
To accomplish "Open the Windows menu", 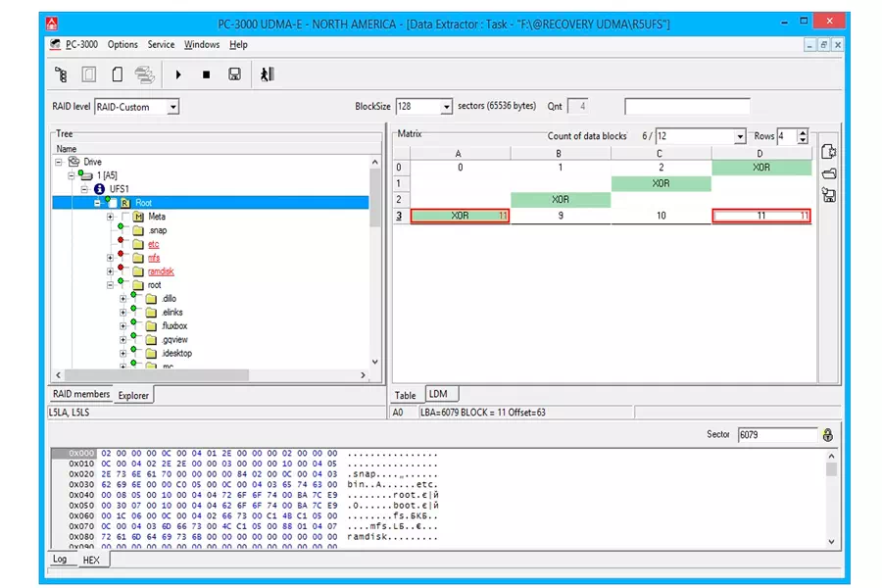I will click(202, 44).
